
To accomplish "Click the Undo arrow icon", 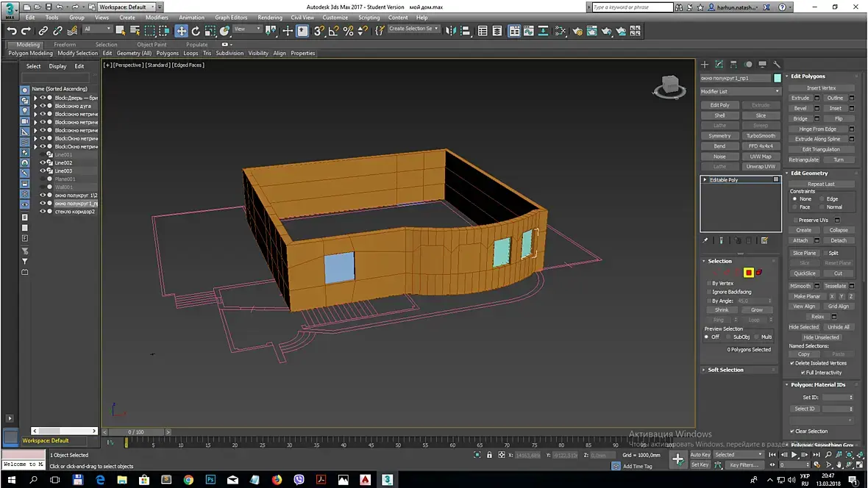I will 12,31.
